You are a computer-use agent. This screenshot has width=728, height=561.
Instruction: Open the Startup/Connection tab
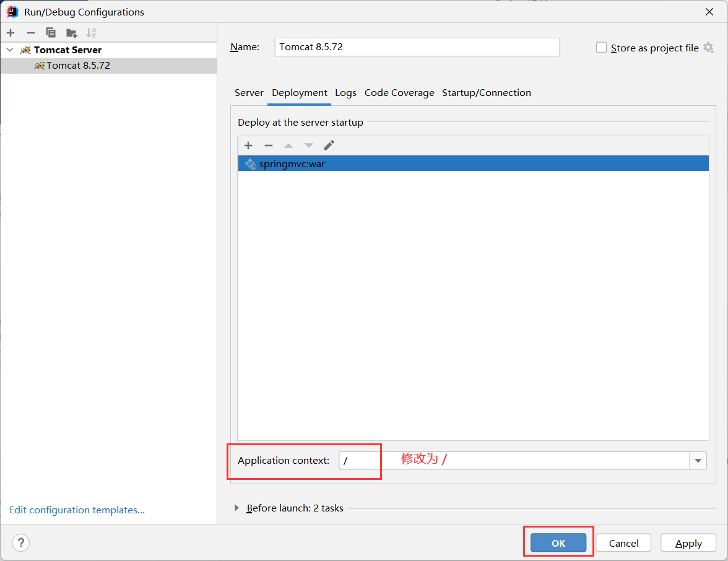tap(487, 93)
